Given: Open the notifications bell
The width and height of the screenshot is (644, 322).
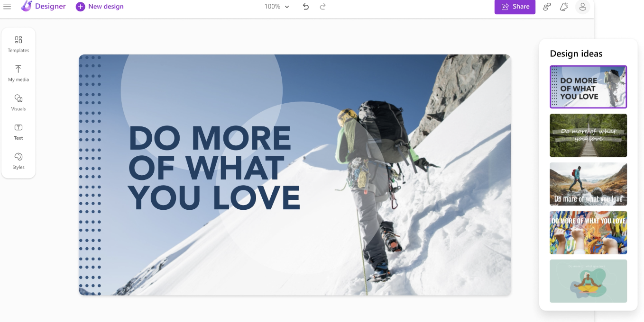Looking at the screenshot, I should (x=564, y=7).
